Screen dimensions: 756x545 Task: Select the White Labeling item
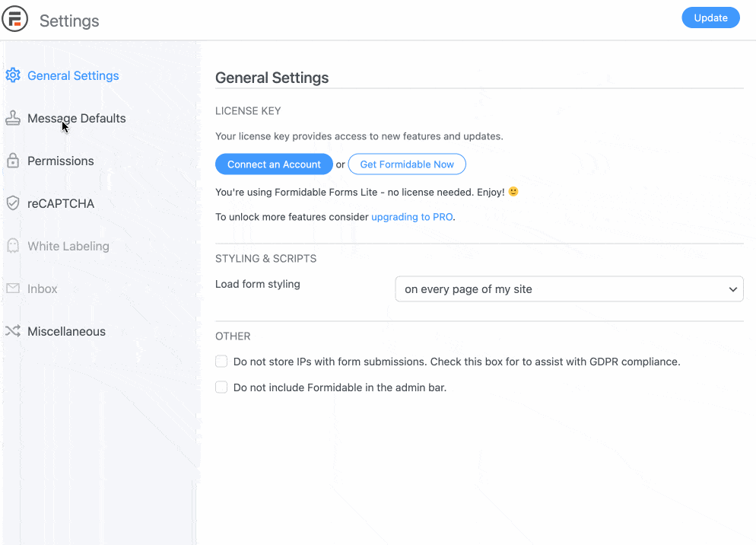coord(68,246)
